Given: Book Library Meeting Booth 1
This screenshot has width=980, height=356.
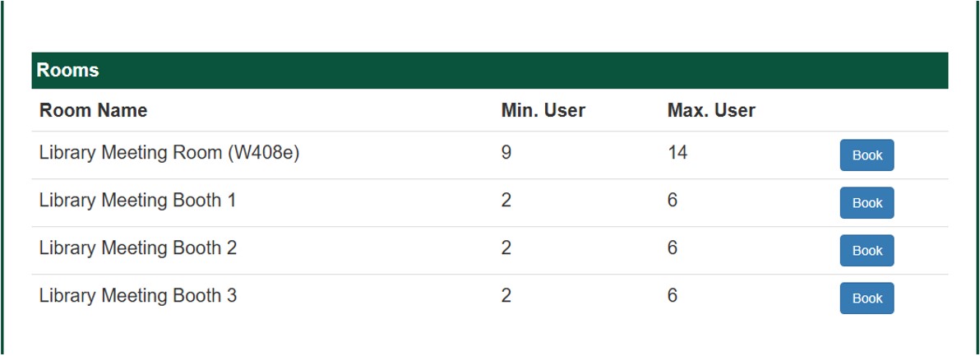Looking at the screenshot, I should tap(867, 203).
